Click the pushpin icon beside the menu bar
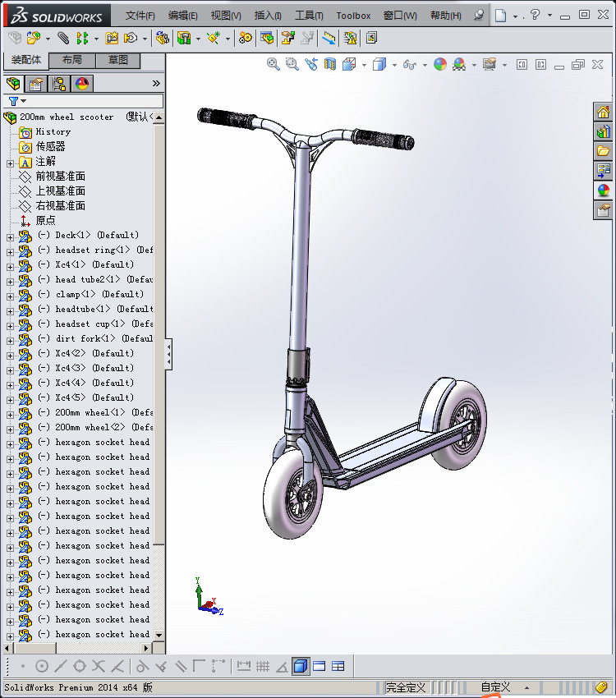Screen dimensions: 616x698 (479, 15)
